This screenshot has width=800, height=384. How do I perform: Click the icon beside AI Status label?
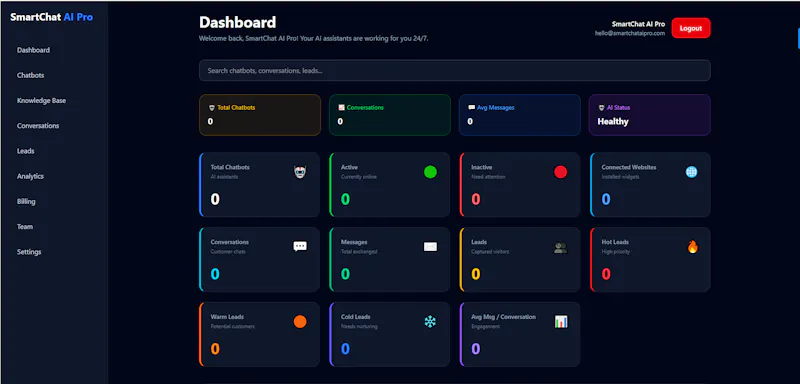602,108
